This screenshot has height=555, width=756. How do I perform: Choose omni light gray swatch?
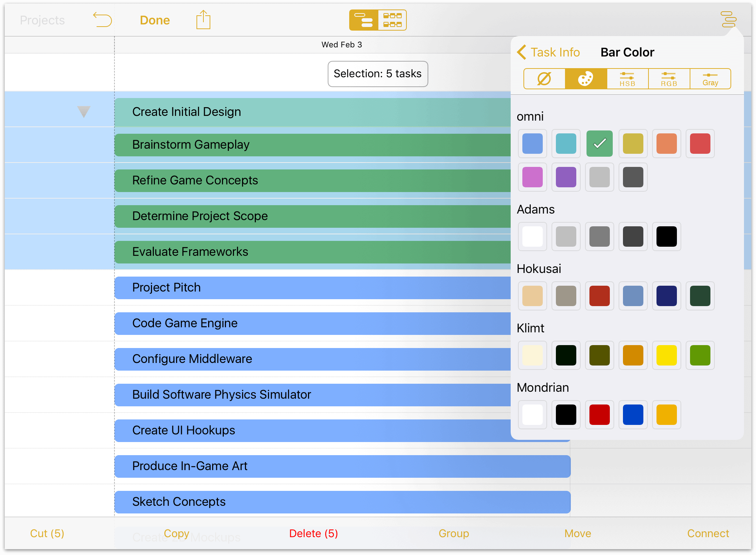coord(600,177)
